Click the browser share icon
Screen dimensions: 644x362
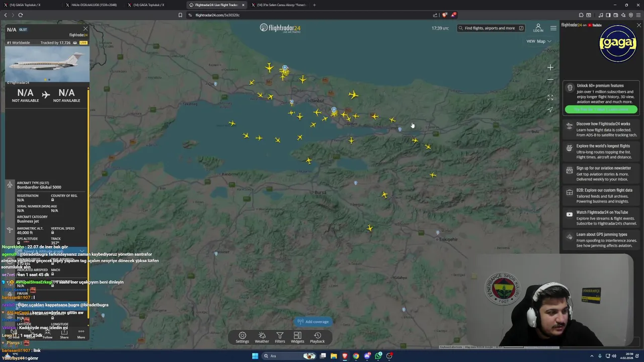coord(435,15)
